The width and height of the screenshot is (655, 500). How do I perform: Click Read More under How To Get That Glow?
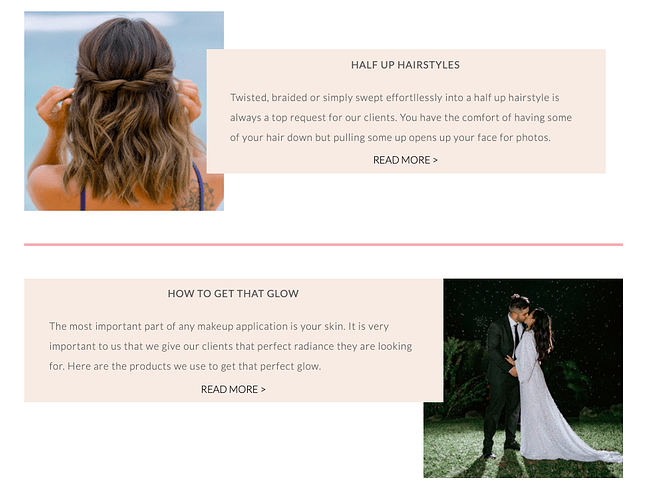pyautogui.click(x=233, y=389)
